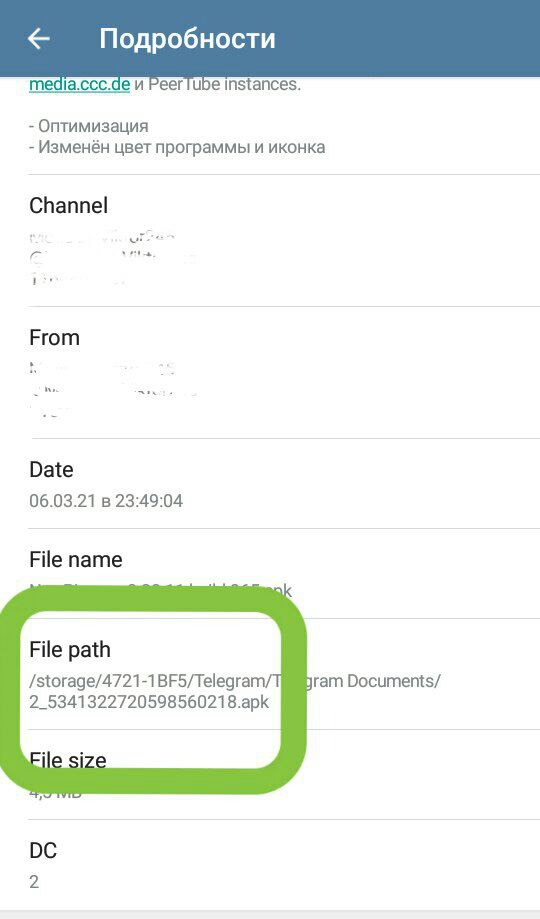Tap the File size row label
Image resolution: width=540 pixels, height=919 pixels.
pos(68,760)
